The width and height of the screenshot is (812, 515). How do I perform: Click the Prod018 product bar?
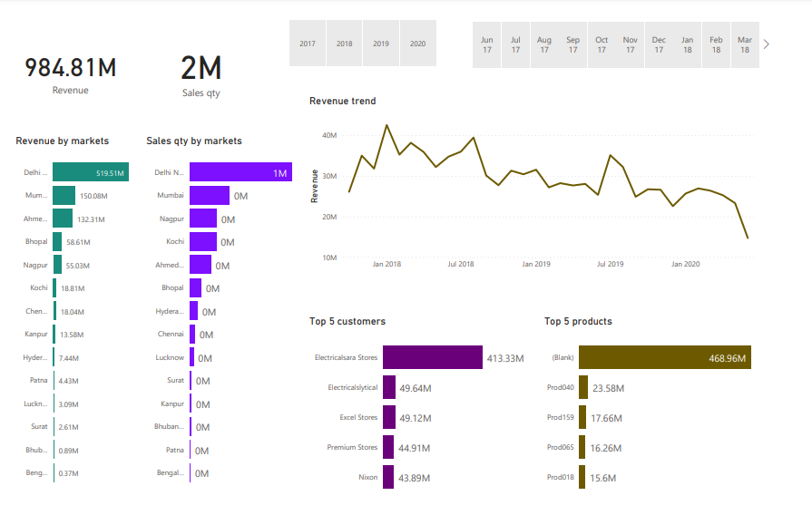coord(582,477)
